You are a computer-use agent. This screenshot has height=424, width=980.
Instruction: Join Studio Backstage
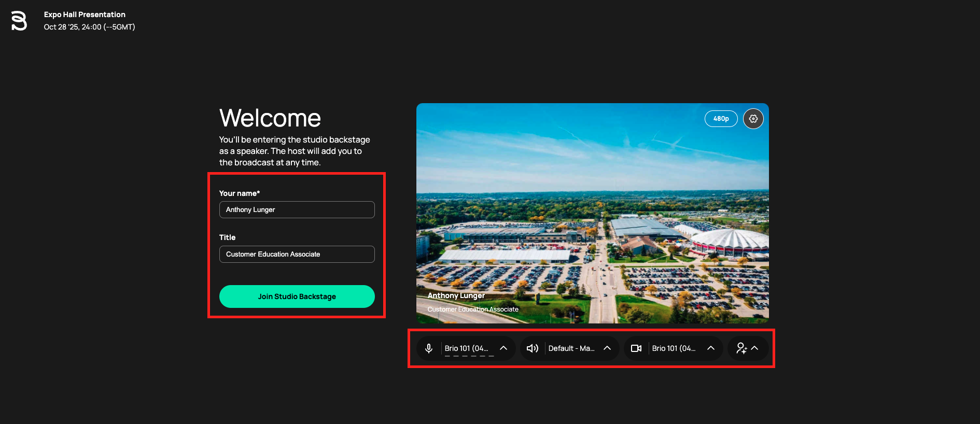tap(297, 296)
